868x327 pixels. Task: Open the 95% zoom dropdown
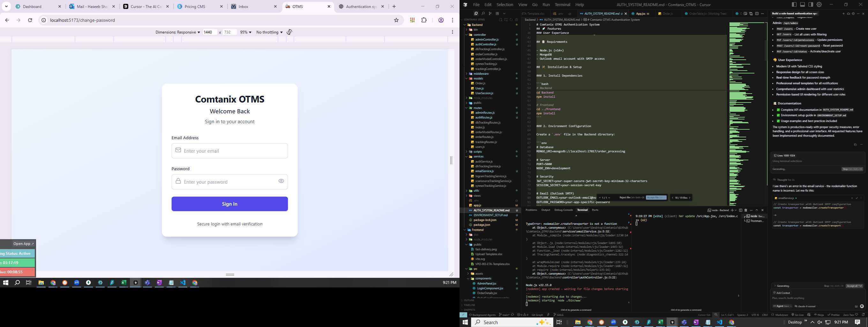click(x=246, y=32)
